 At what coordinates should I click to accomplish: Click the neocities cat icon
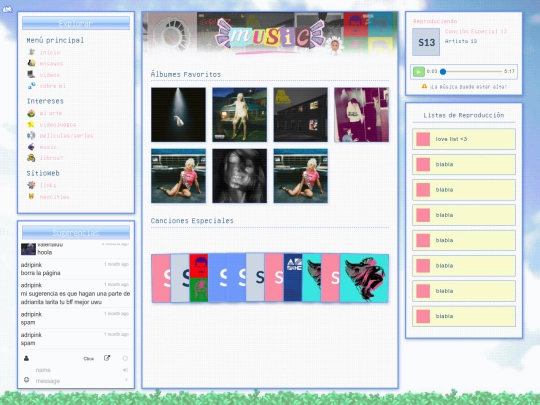point(31,196)
